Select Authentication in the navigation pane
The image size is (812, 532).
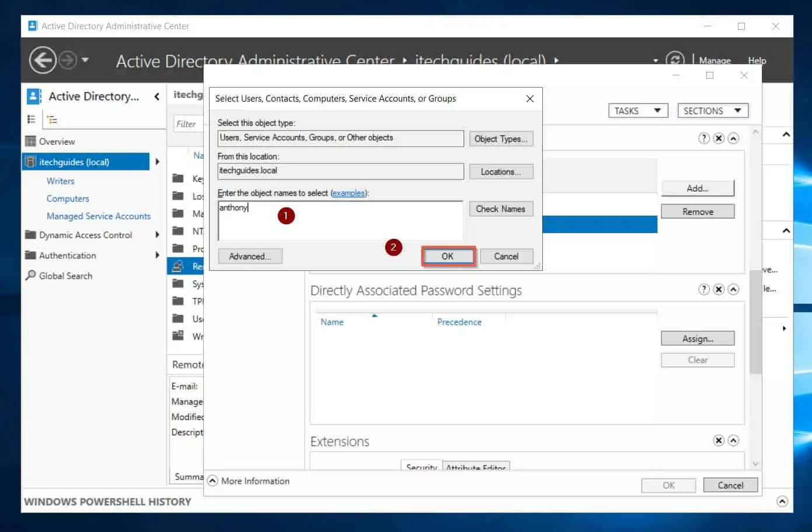tap(68, 255)
